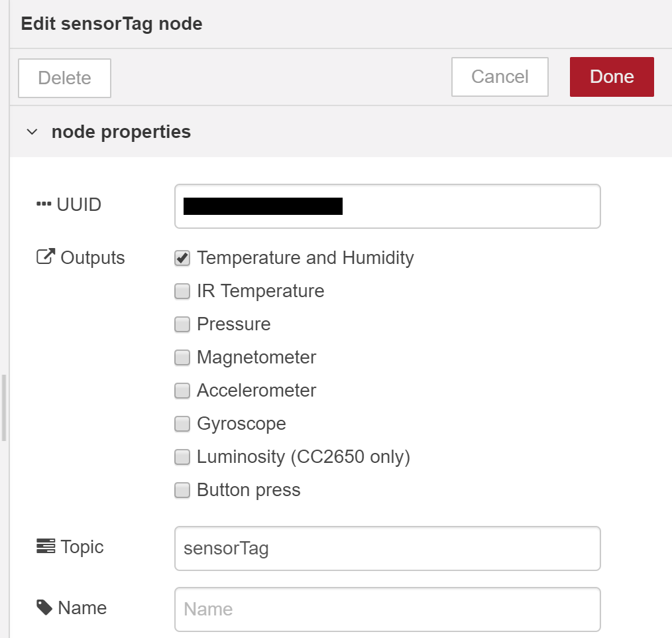Enable the Button press checkbox

click(182, 490)
